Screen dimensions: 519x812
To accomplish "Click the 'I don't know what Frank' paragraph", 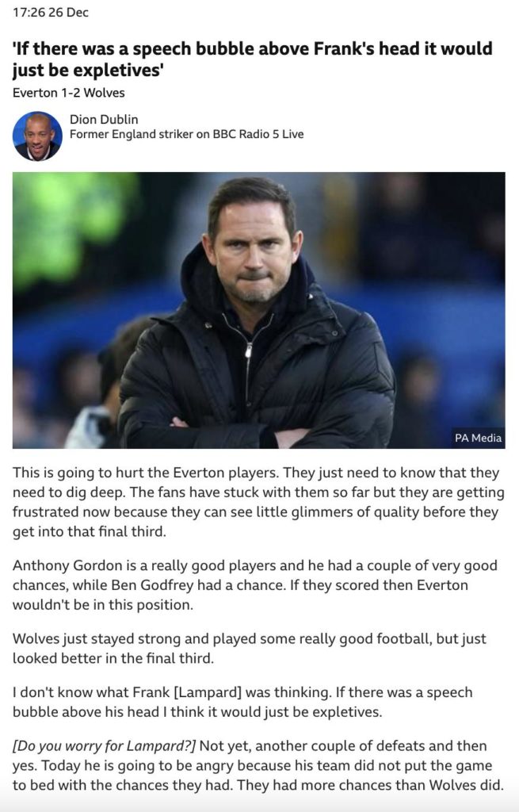I will click(242, 702).
